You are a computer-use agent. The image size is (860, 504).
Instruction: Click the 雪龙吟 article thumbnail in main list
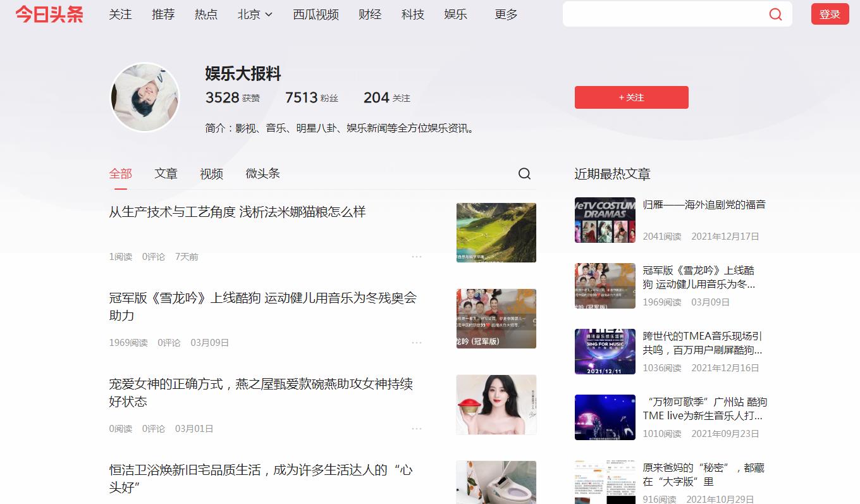496,319
